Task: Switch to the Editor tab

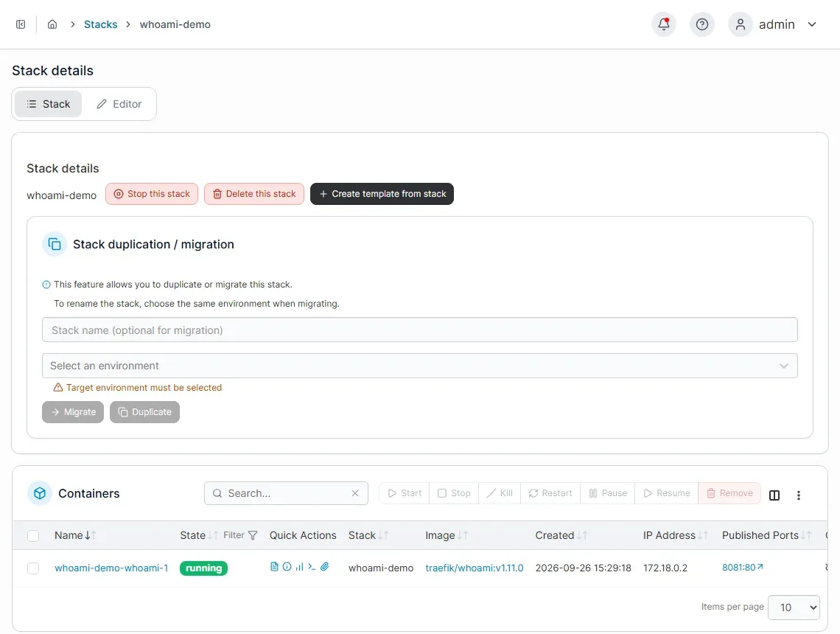Action: point(119,104)
